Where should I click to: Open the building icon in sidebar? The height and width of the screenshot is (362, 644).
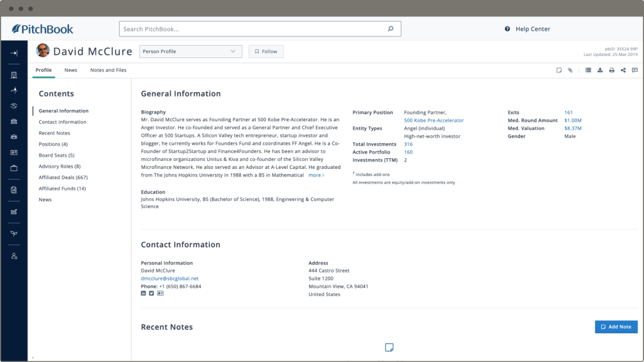pyautogui.click(x=14, y=75)
